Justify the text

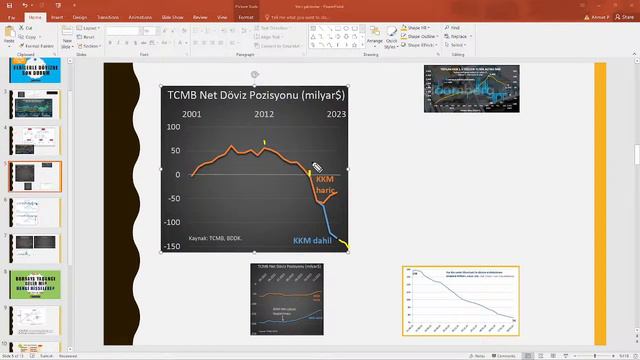click(x=221, y=42)
